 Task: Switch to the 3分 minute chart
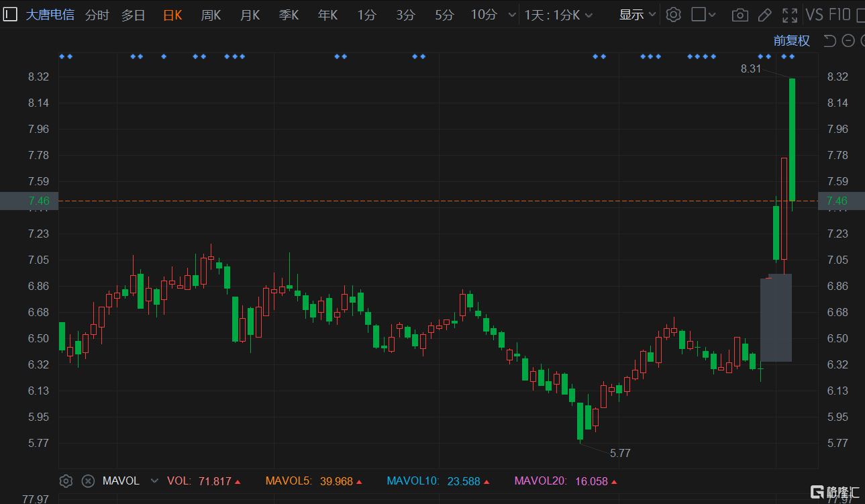(x=405, y=15)
